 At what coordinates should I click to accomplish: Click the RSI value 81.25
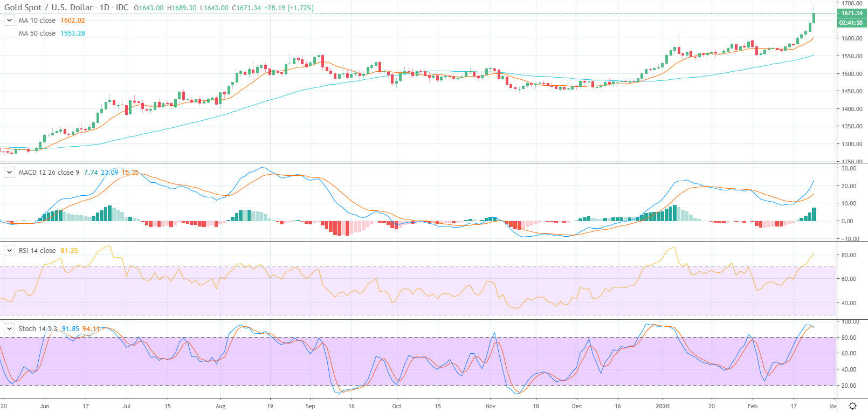(x=70, y=251)
